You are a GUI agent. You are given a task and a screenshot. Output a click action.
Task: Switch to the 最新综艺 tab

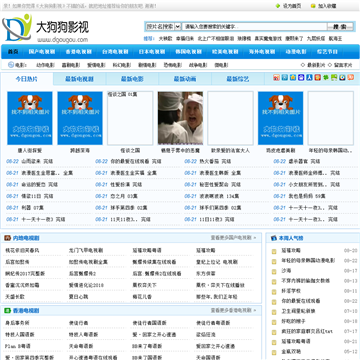coord(238,79)
